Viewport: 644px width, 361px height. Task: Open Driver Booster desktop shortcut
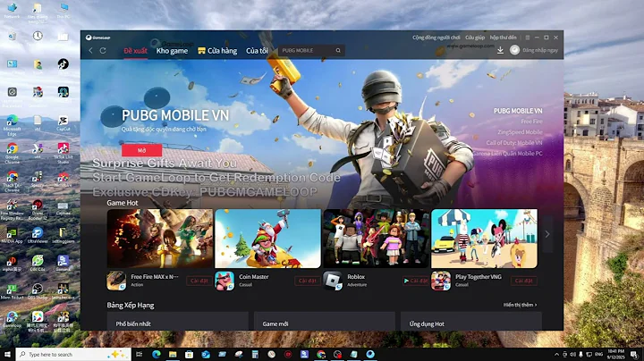[38, 209]
